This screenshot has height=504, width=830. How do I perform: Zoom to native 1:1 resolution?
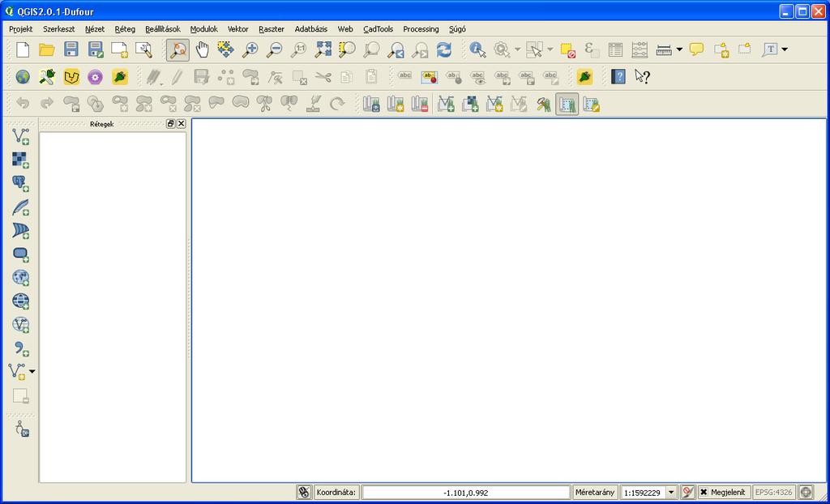point(298,49)
